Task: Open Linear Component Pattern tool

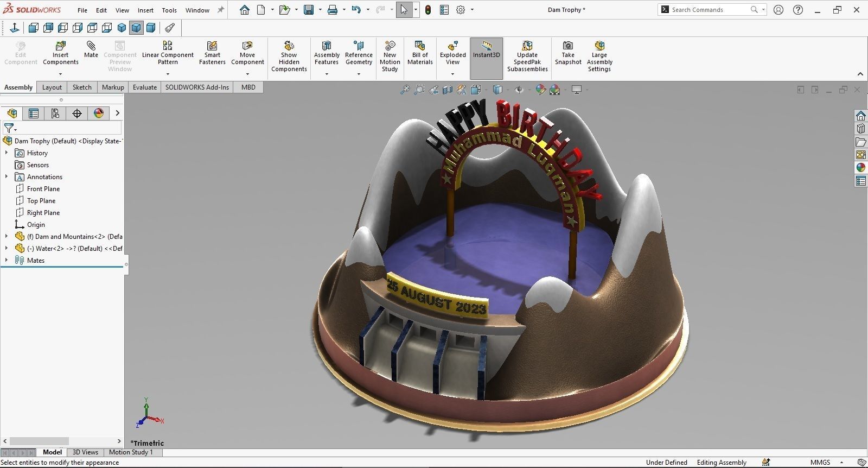Action: (168, 52)
